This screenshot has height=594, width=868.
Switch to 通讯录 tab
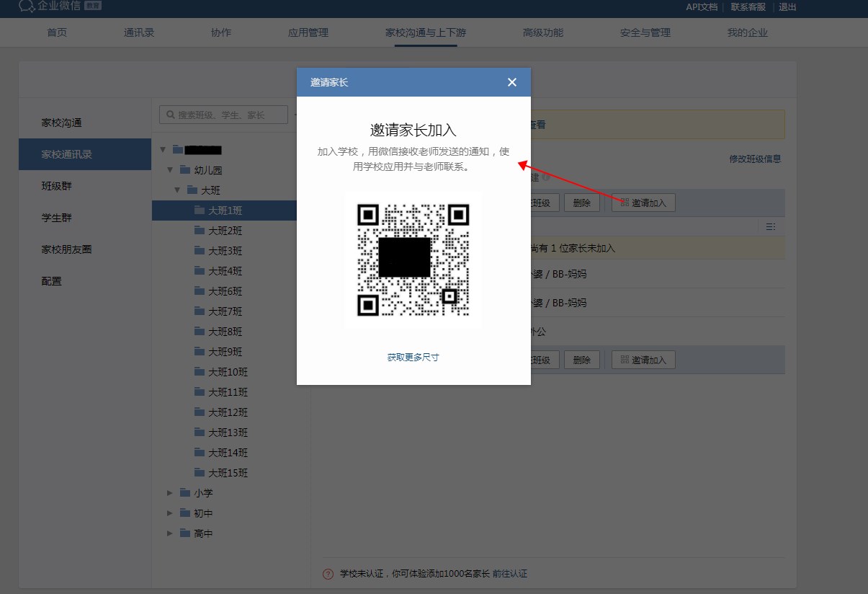click(x=139, y=32)
